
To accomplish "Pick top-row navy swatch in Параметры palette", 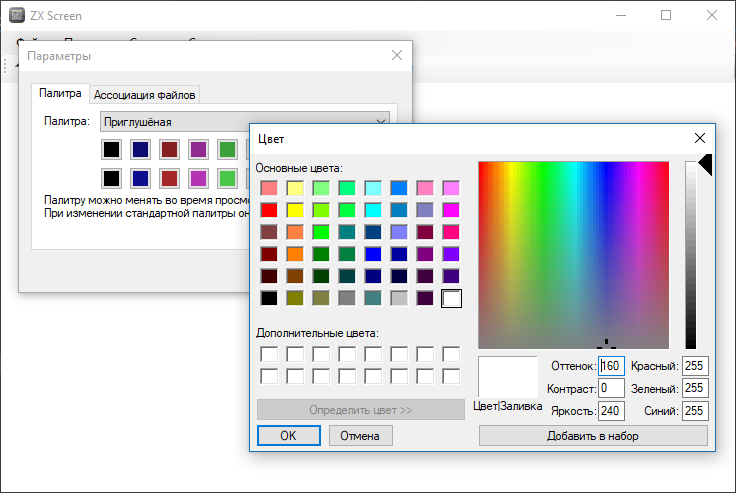I will coord(140,150).
